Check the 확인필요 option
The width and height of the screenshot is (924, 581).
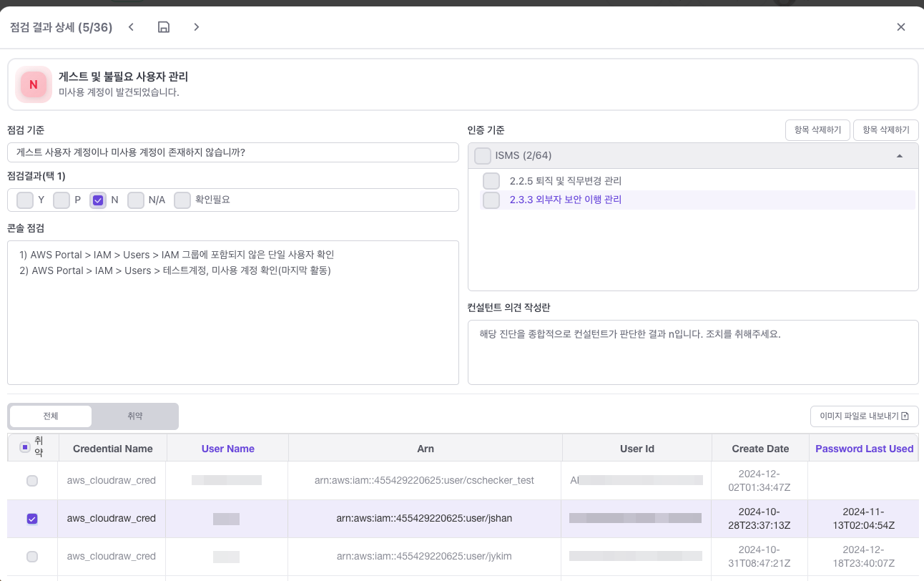pyautogui.click(x=182, y=200)
